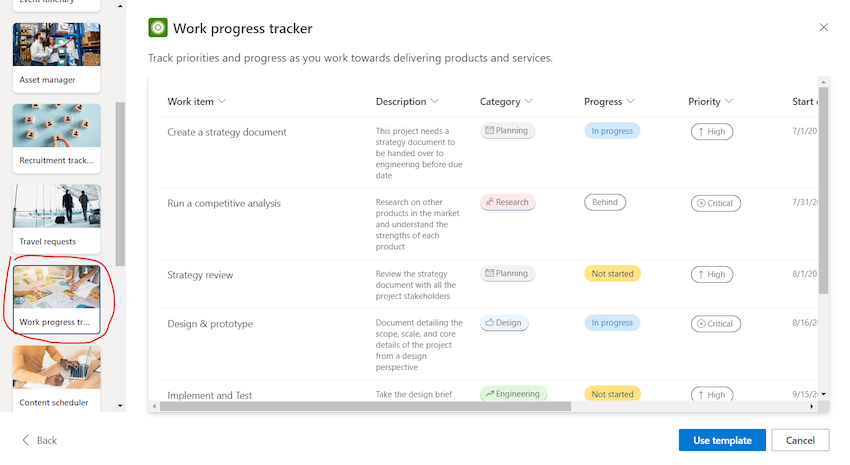The height and width of the screenshot is (465, 850).
Task: Click the Design category pill icon
Action: pos(490,322)
